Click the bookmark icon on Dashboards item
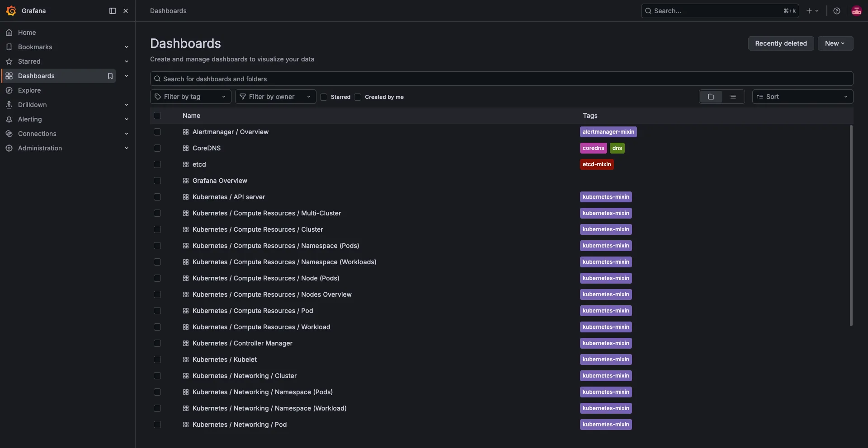868x448 pixels. [110, 76]
